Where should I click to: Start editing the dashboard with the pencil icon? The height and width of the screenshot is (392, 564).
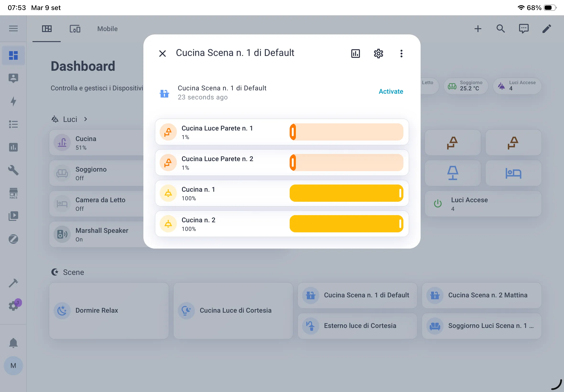point(547,28)
